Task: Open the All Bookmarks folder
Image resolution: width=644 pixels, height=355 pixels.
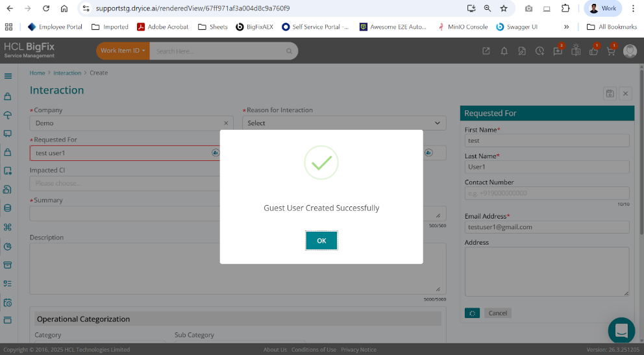Action: coord(612,27)
